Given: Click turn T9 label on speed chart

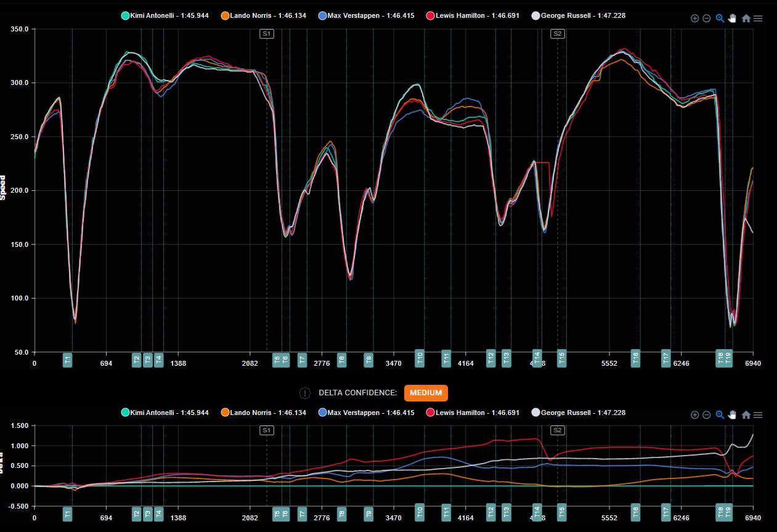Looking at the screenshot, I should tap(368, 360).
